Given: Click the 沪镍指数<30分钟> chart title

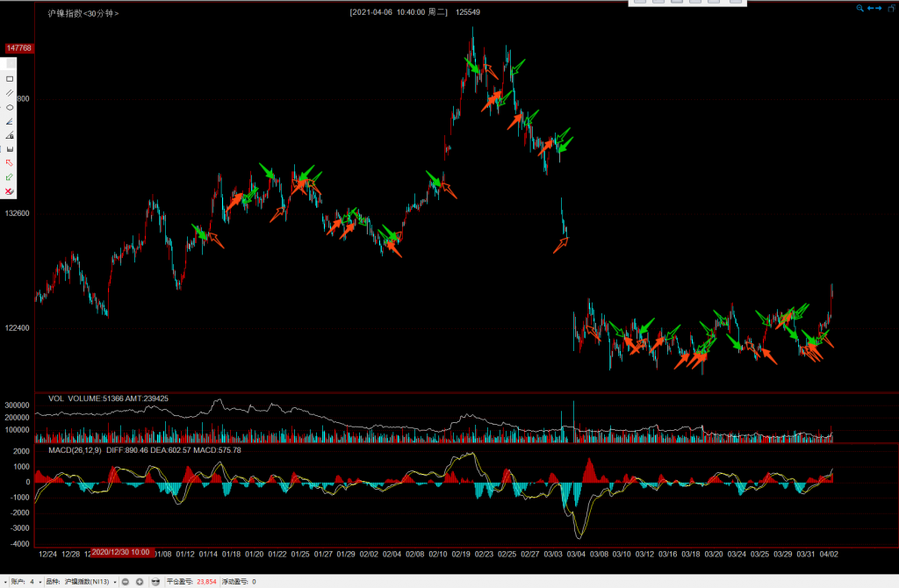Looking at the screenshot, I should (83, 13).
